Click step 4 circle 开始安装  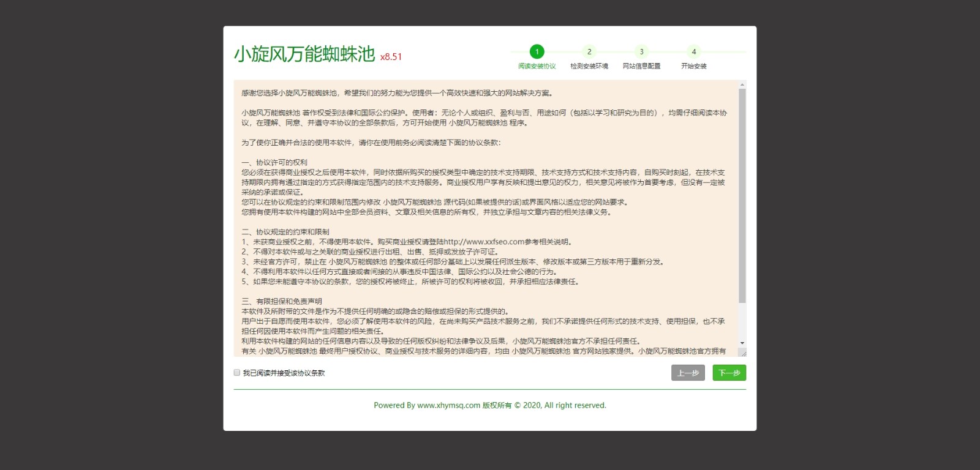694,51
